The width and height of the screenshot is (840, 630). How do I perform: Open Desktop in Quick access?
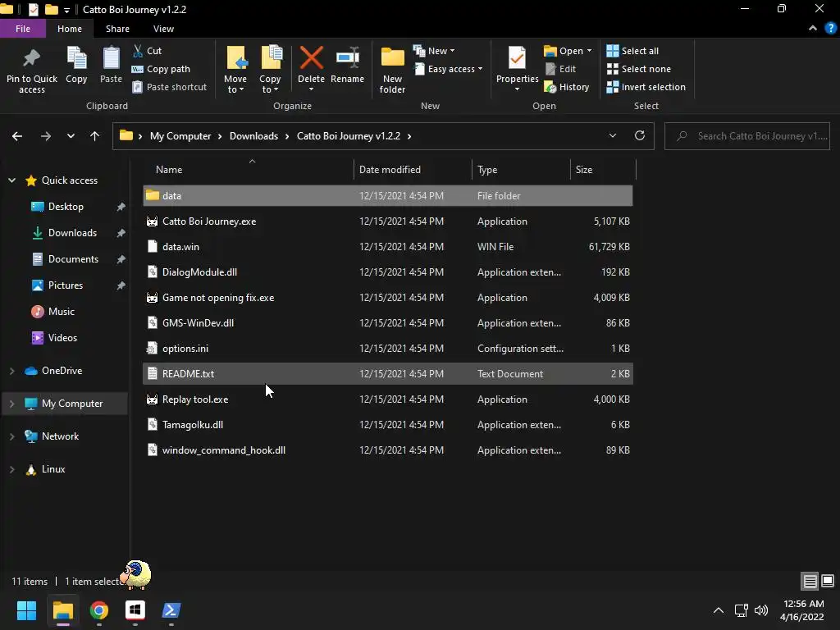(66, 207)
